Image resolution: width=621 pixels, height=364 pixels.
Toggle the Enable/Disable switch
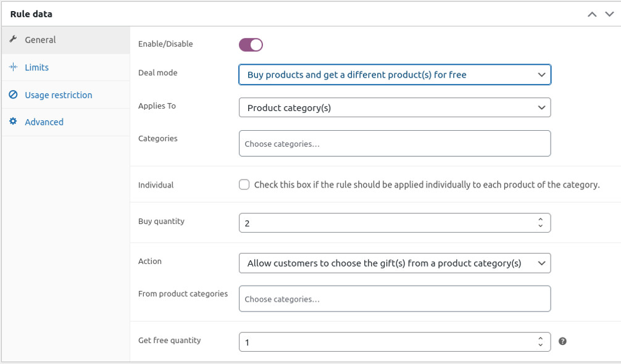251,44
